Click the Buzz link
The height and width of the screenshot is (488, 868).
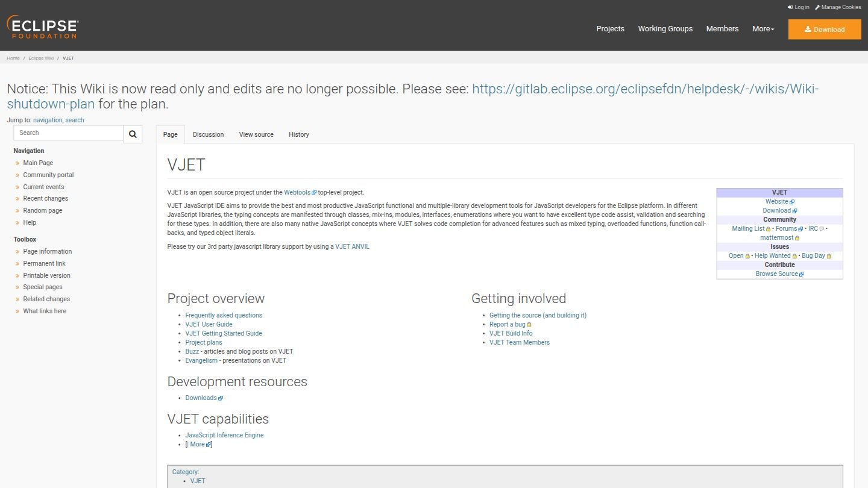pos(192,351)
